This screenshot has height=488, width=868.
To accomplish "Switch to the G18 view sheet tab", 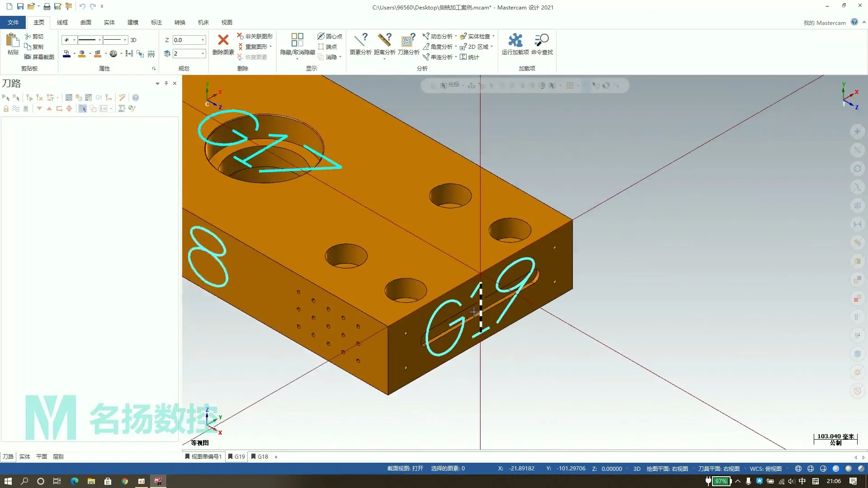I will 260,457.
